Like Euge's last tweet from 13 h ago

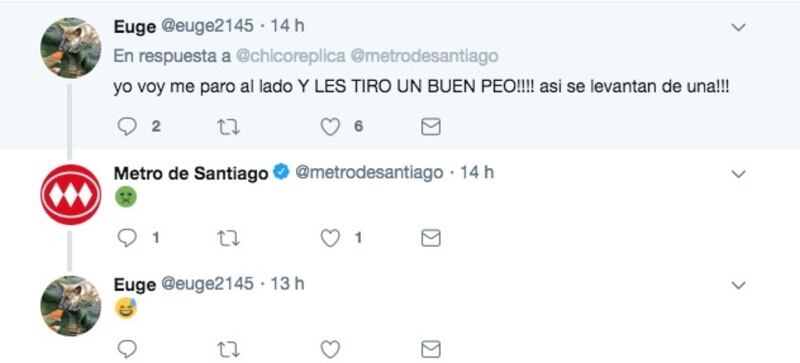click(330, 350)
